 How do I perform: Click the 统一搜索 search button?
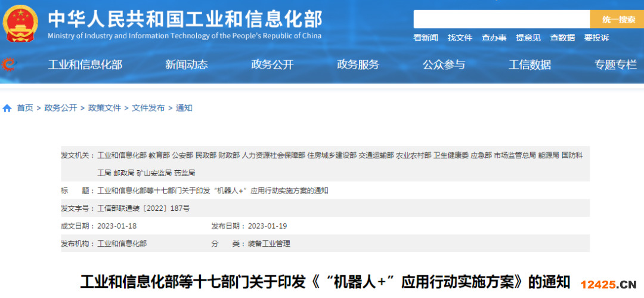(x=617, y=19)
